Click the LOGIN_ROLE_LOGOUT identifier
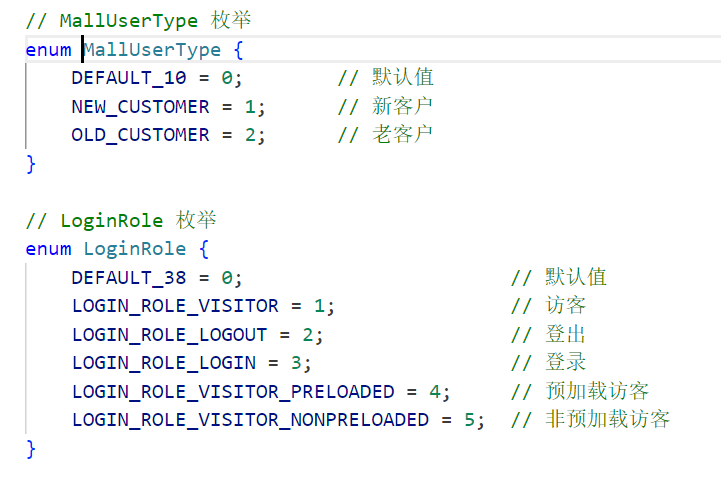The image size is (721, 478). [x=169, y=335]
